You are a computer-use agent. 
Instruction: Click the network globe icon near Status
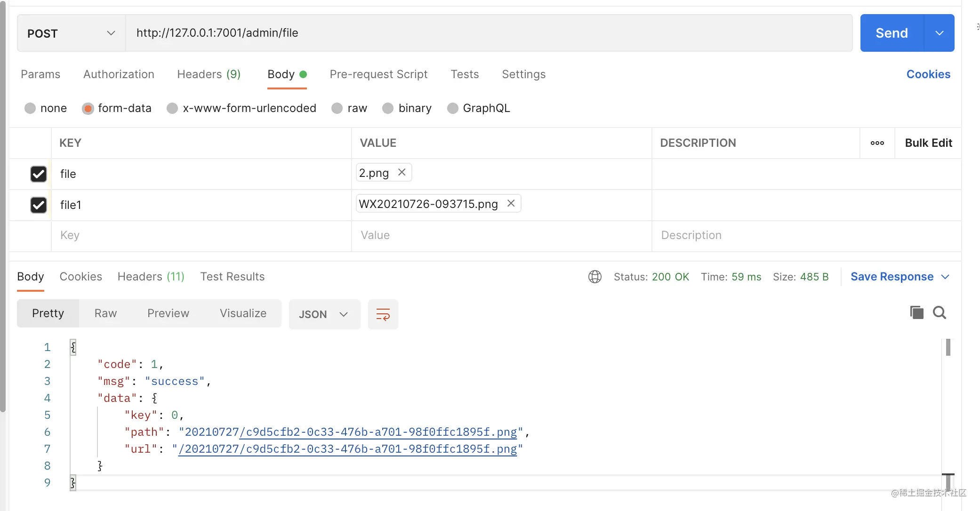click(x=595, y=277)
